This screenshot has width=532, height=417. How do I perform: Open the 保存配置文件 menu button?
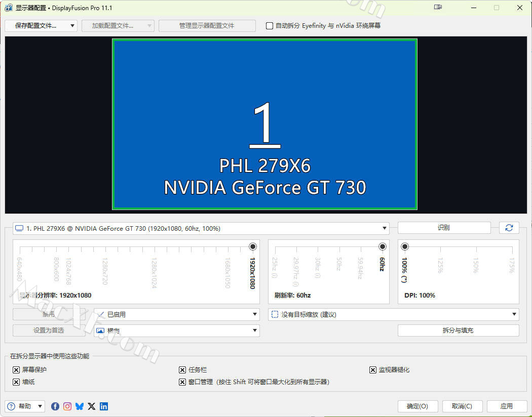pyautogui.click(x=41, y=26)
